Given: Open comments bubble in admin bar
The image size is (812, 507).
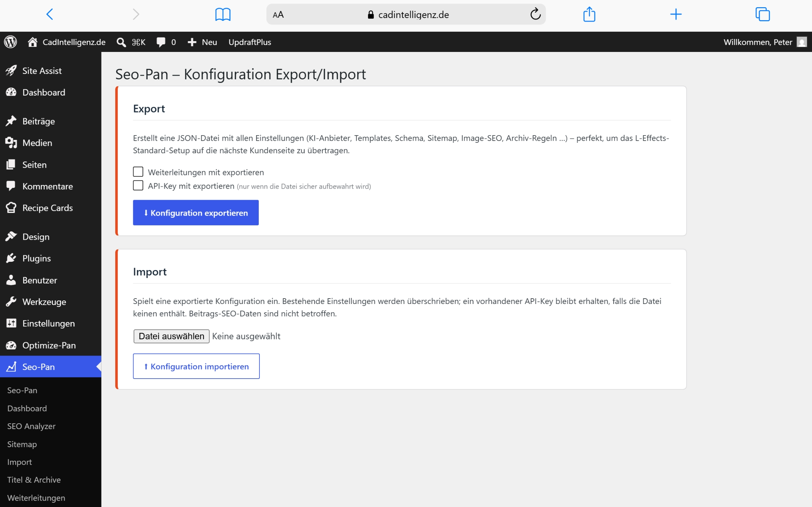Looking at the screenshot, I should 166,42.
